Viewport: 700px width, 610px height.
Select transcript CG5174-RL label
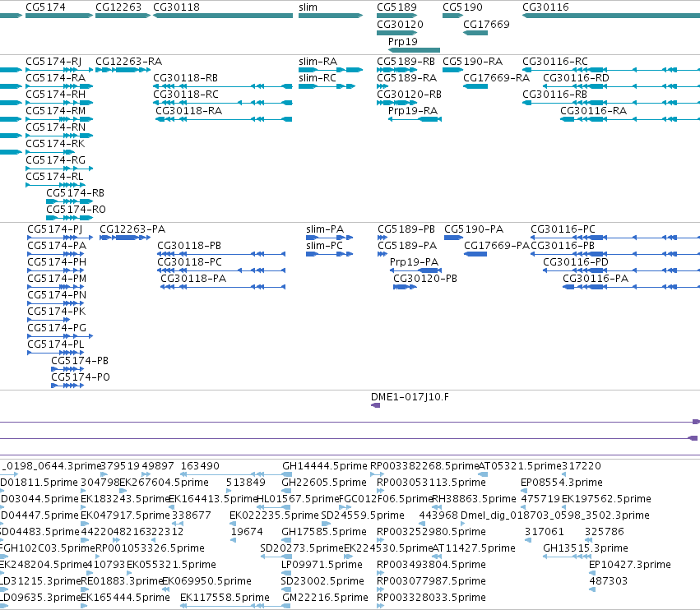(54, 176)
